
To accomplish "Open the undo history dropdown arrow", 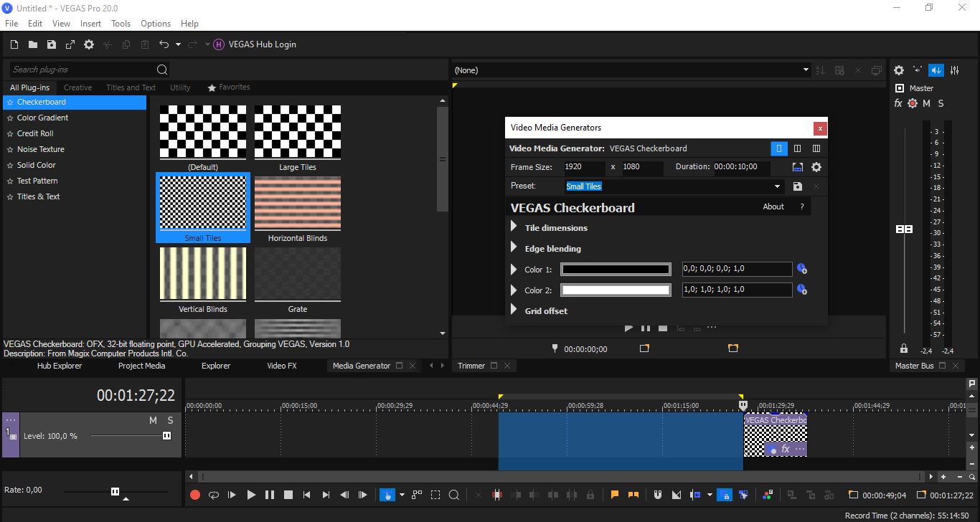I will point(178,44).
